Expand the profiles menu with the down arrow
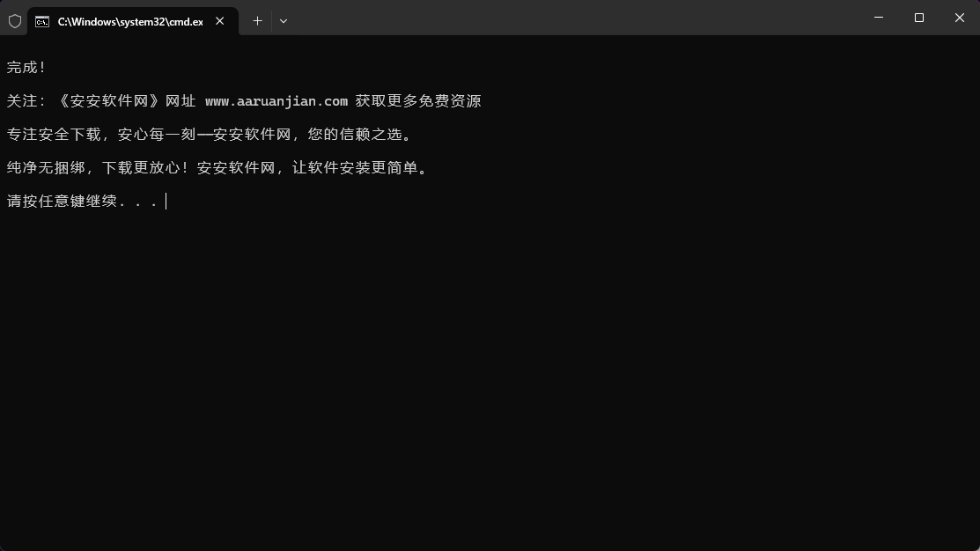 (284, 20)
